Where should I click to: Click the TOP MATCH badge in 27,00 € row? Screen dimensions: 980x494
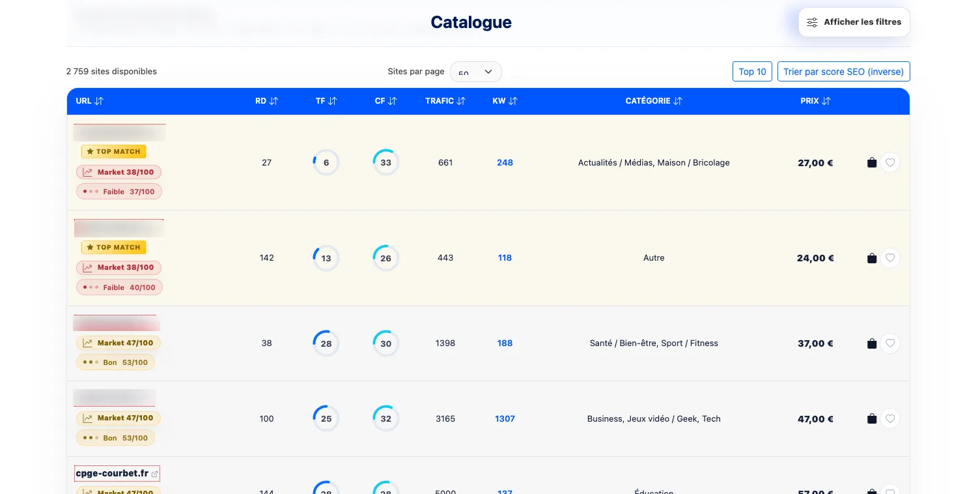114,151
